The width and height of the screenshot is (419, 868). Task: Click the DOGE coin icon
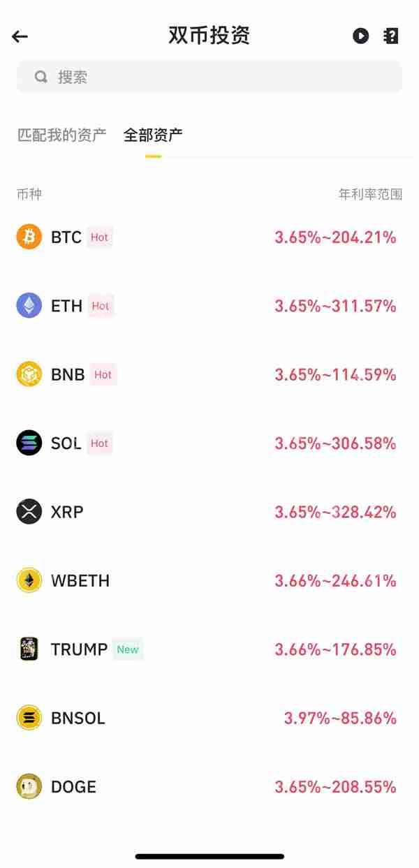pyautogui.click(x=28, y=786)
